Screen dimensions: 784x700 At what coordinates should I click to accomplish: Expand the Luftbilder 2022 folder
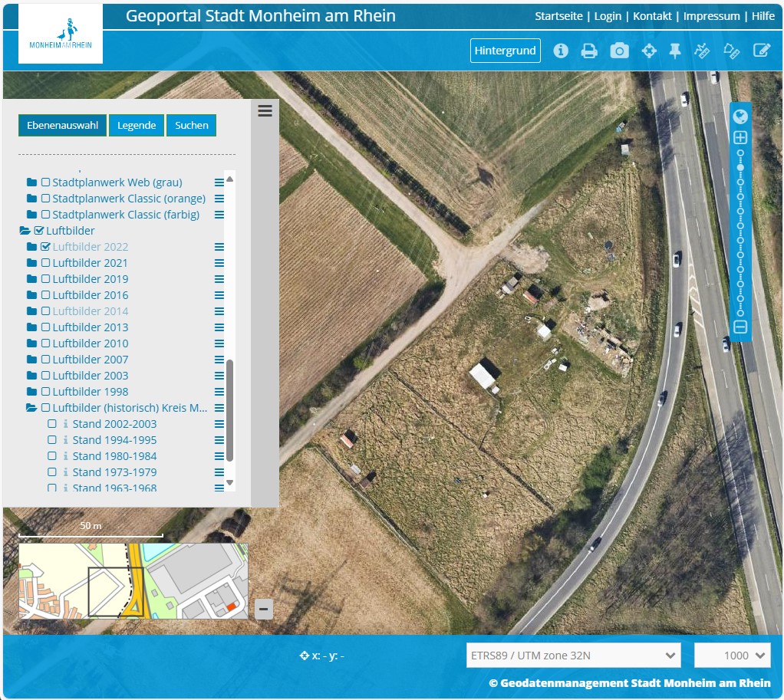[x=31, y=247]
